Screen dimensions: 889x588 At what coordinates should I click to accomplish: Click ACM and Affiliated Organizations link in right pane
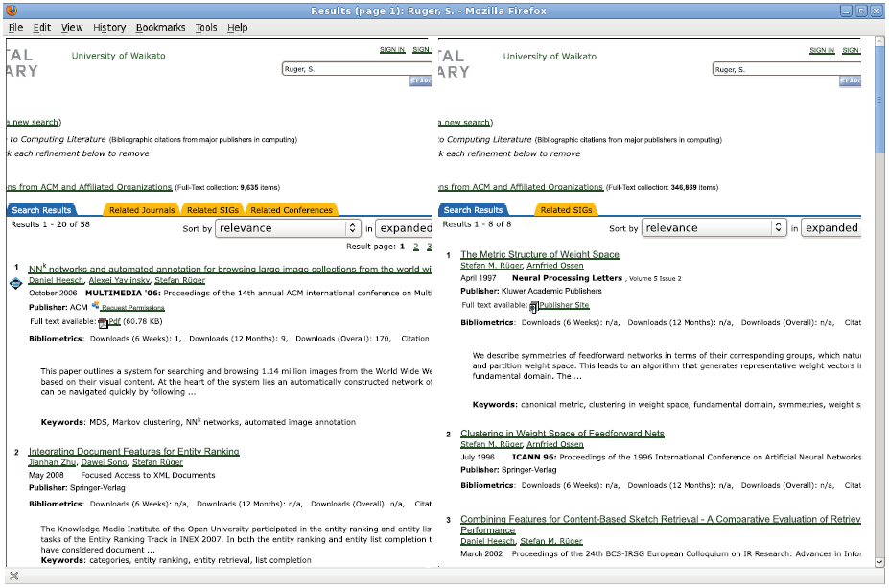coord(521,187)
